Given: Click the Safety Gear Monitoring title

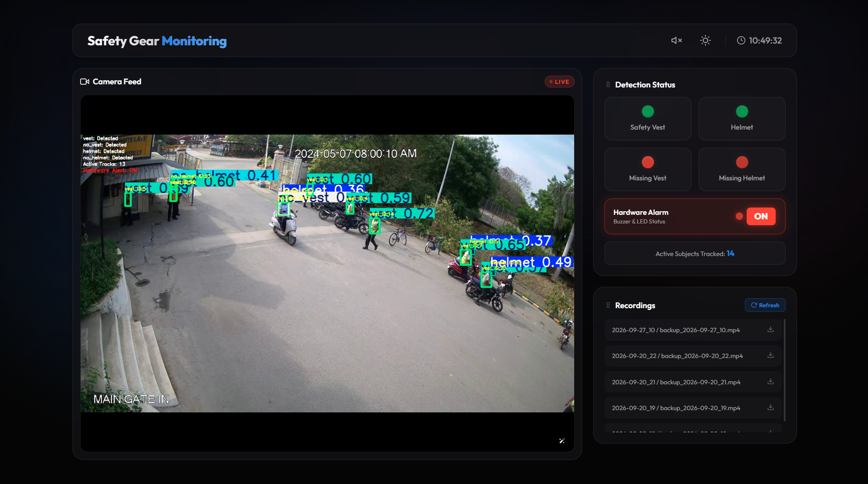Looking at the screenshot, I should tap(157, 41).
